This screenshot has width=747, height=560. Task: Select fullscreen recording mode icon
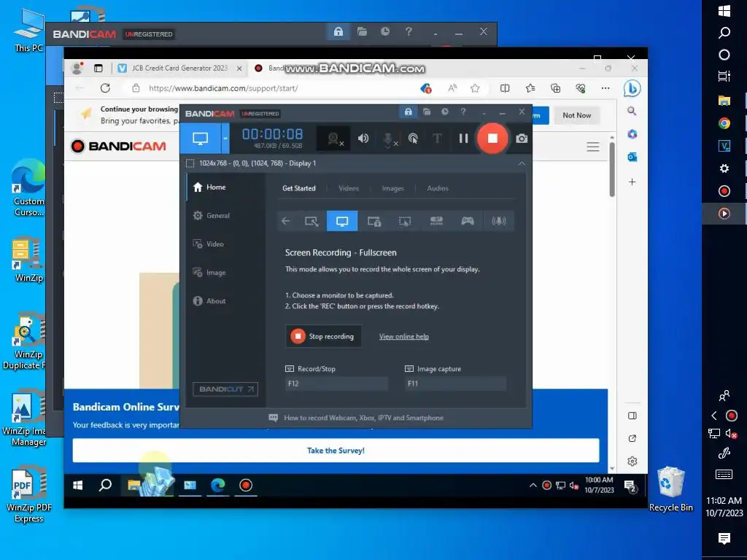[x=342, y=221]
